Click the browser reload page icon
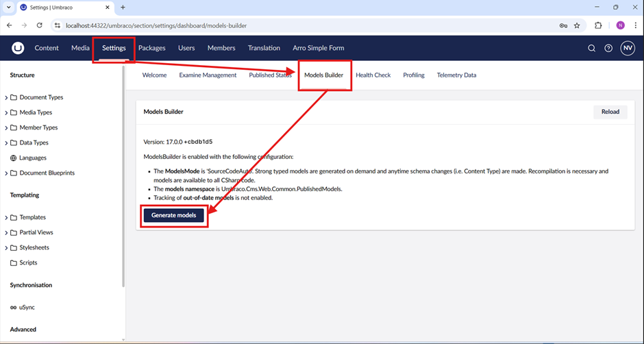 (39, 25)
